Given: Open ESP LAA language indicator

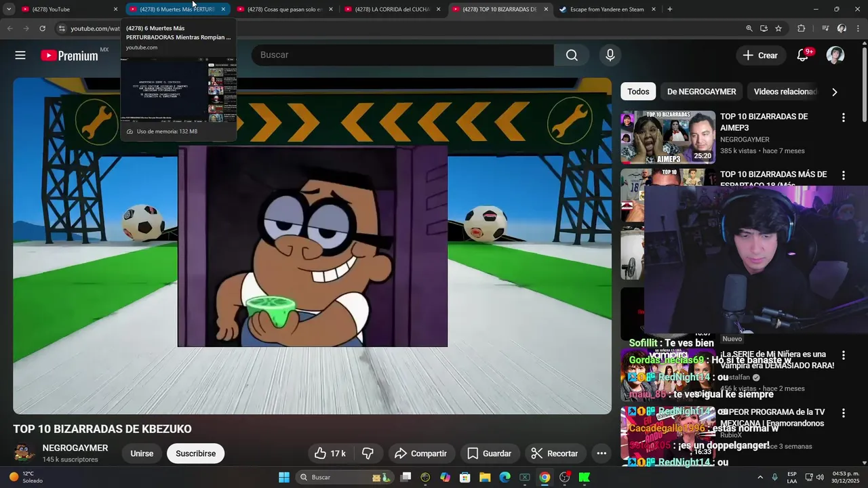Looking at the screenshot, I should [792, 477].
